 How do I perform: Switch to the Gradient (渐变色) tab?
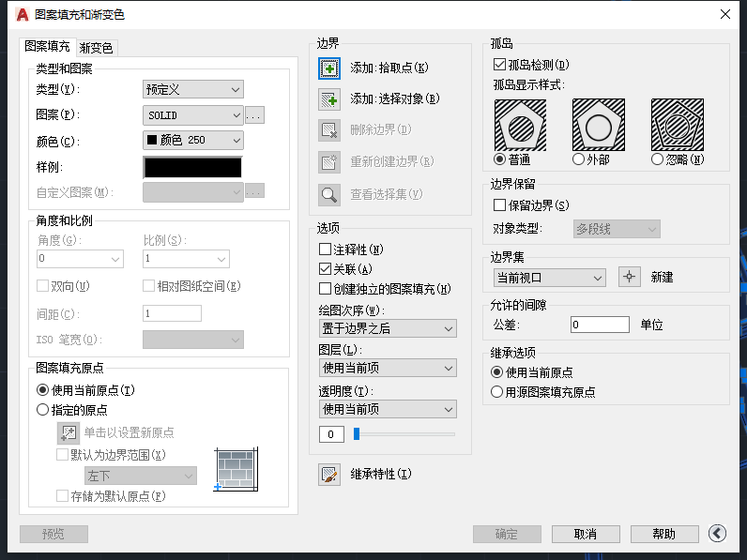coord(97,48)
